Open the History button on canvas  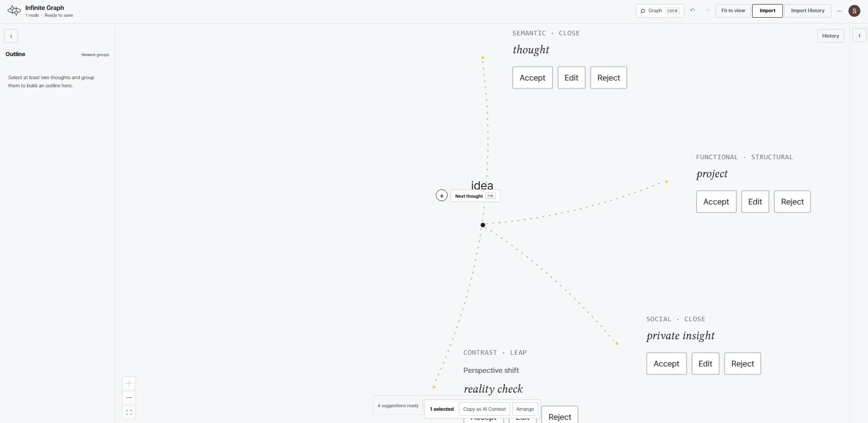coord(830,36)
